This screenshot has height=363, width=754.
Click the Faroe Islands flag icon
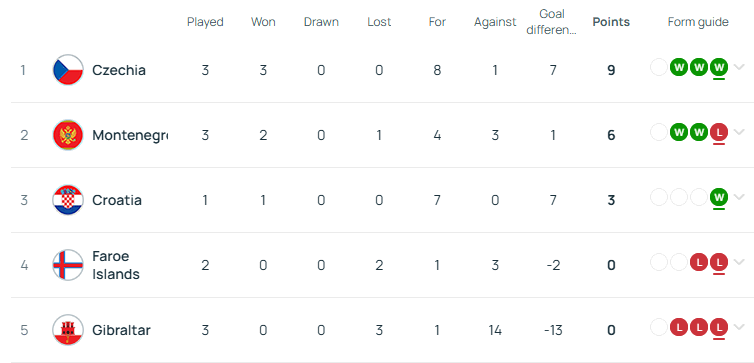pos(68,264)
